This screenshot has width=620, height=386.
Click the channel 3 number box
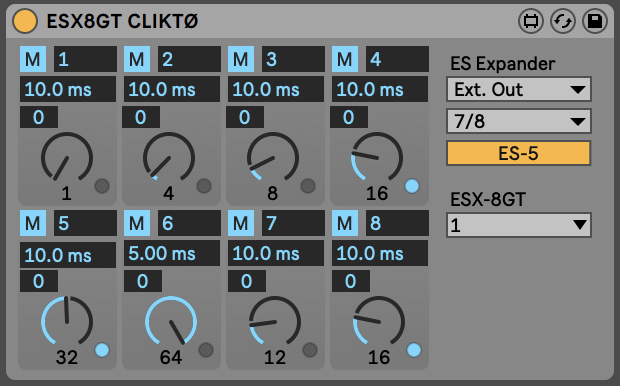pos(293,59)
